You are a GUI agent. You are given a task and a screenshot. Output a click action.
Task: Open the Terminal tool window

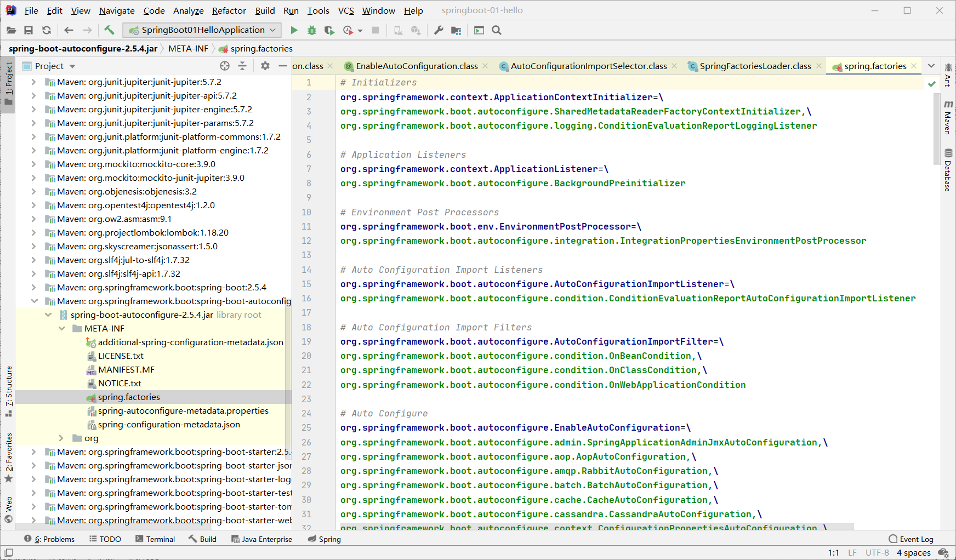click(155, 539)
